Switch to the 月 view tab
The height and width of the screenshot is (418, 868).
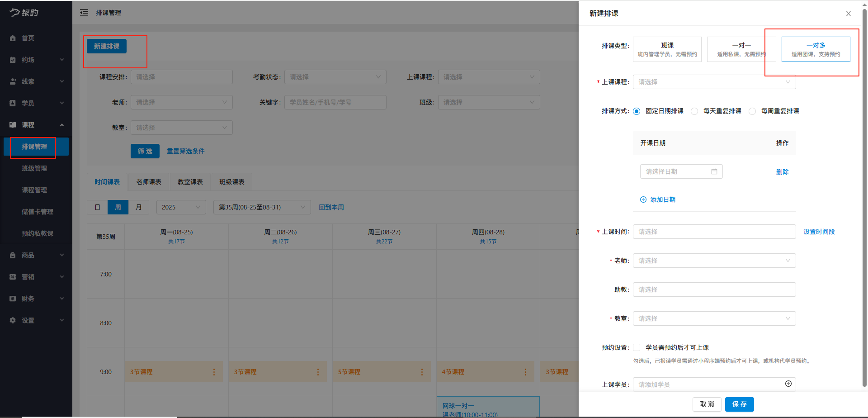139,207
